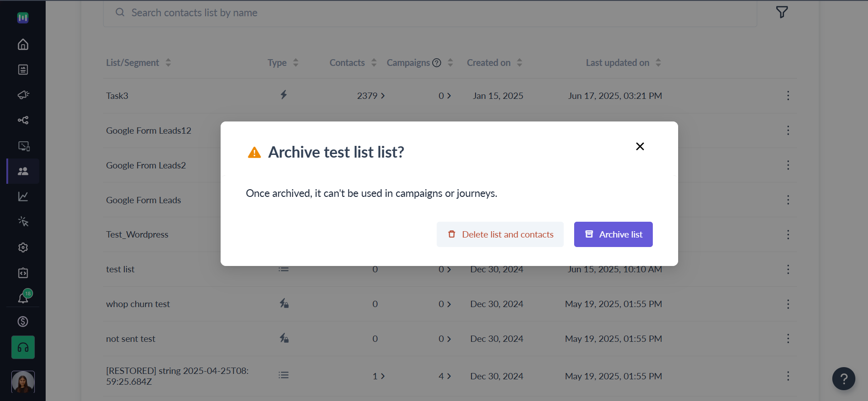This screenshot has height=401, width=868.
Task: Select the Contacts people icon
Action: [23, 171]
